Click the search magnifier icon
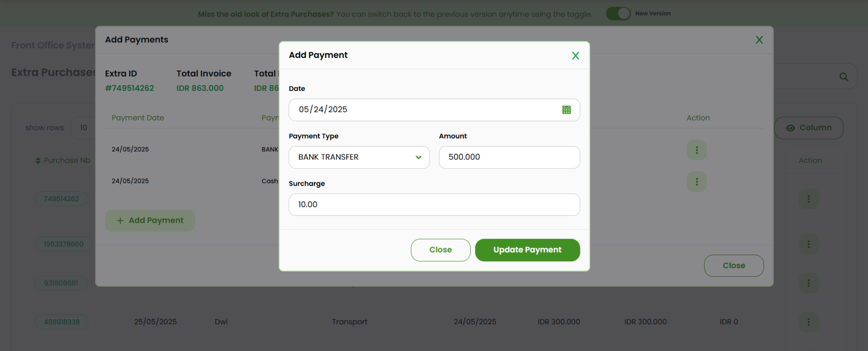 tap(844, 77)
